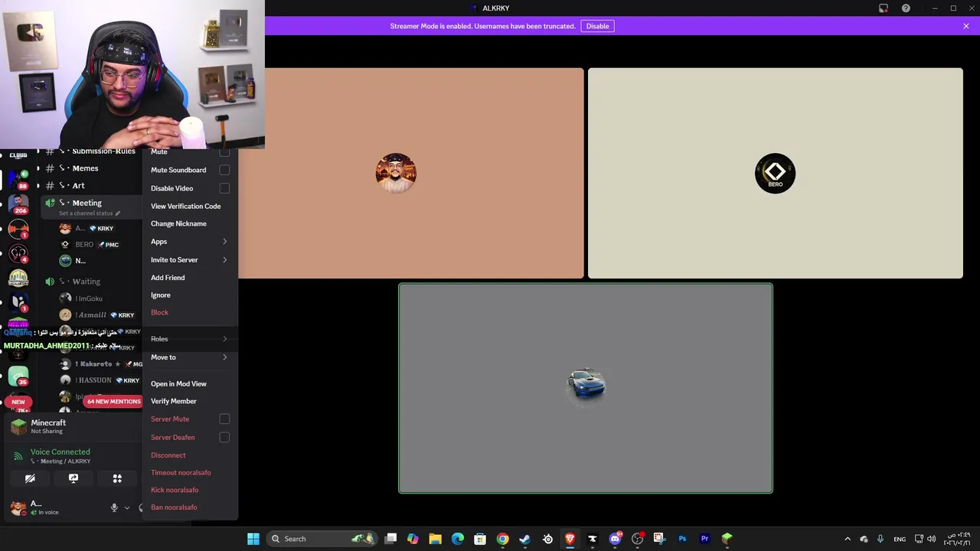Open Photoshop from the taskbar
This screenshot has height=551, width=980.
pos(682,539)
